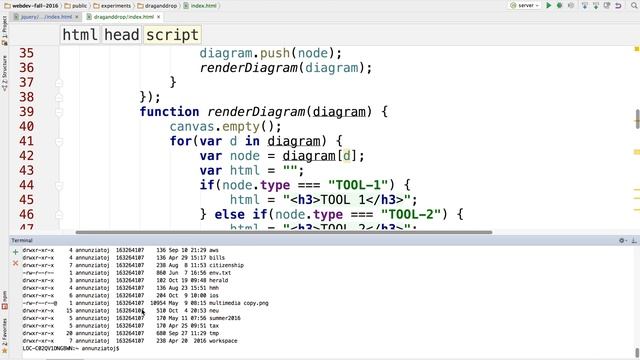
Task: Click the VCS update project icon
Action: [584, 5]
